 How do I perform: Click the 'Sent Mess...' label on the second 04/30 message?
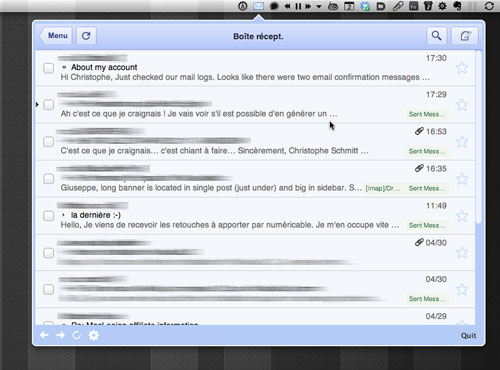[427, 299]
